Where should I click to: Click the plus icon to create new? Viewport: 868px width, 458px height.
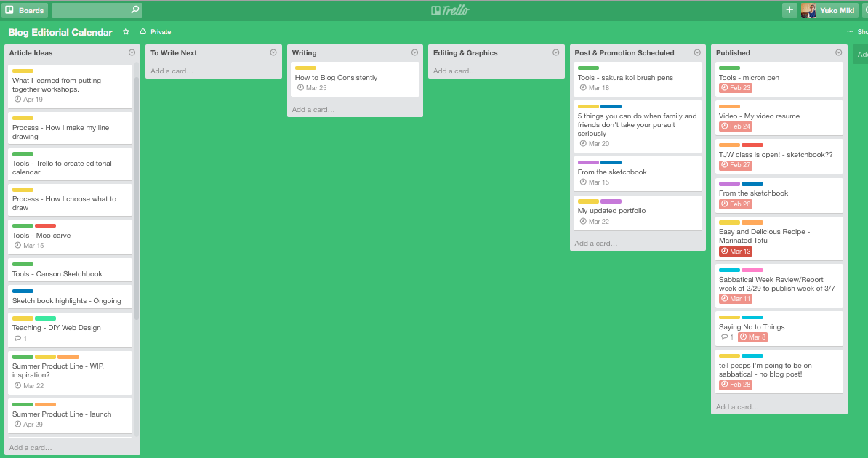click(789, 10)
